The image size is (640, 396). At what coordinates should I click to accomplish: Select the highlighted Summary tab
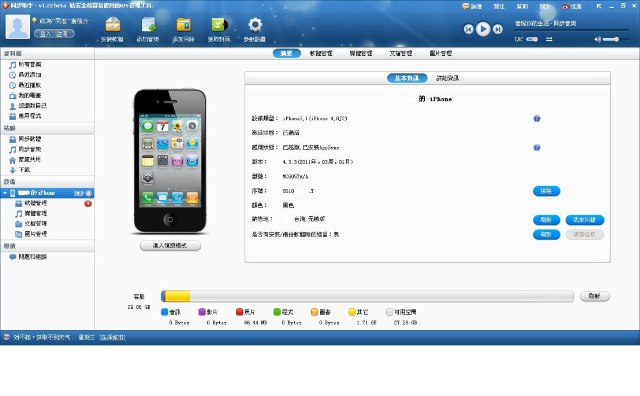[287, 53]
